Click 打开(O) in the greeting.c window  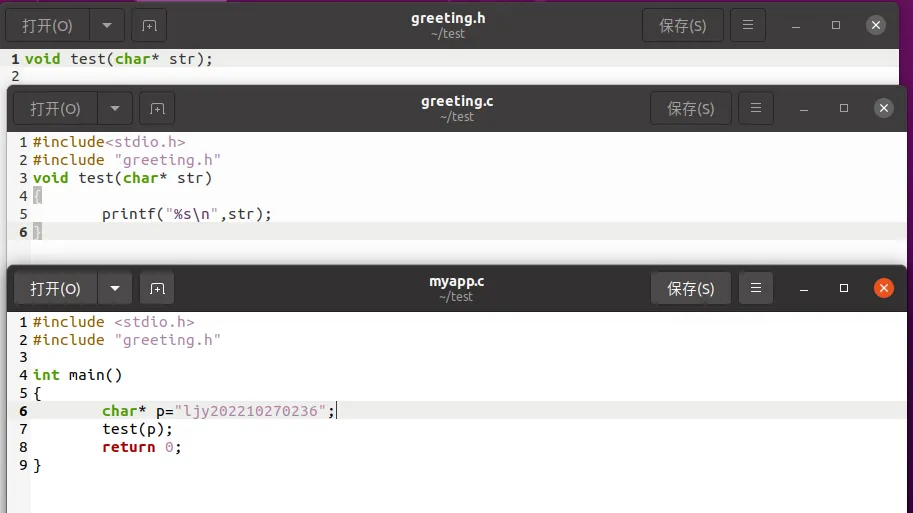55,108
